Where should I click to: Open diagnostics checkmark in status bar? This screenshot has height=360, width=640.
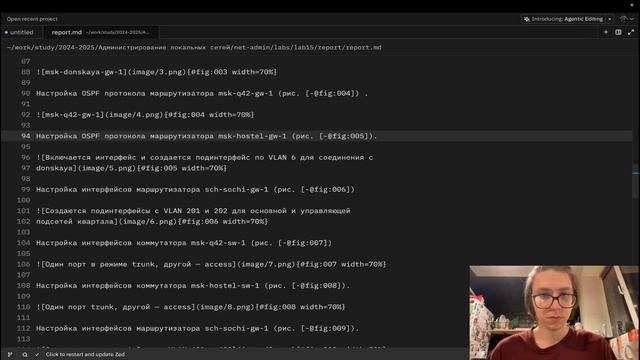click(37, 354)
